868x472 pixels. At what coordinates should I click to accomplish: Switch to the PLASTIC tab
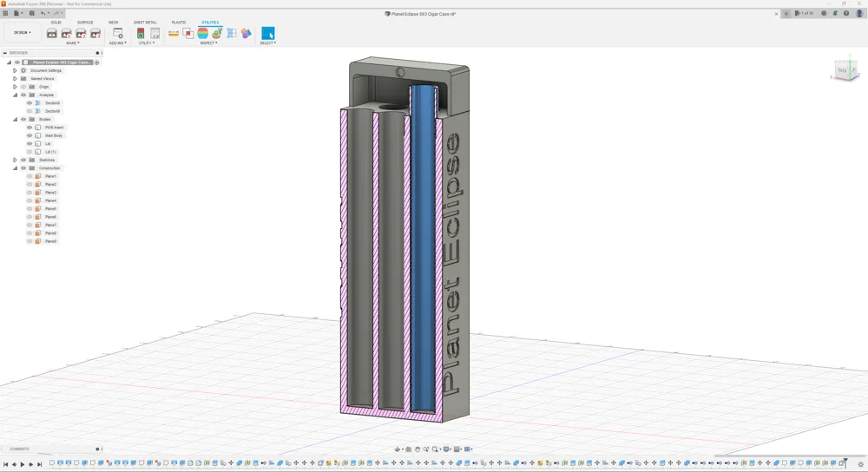179,23
